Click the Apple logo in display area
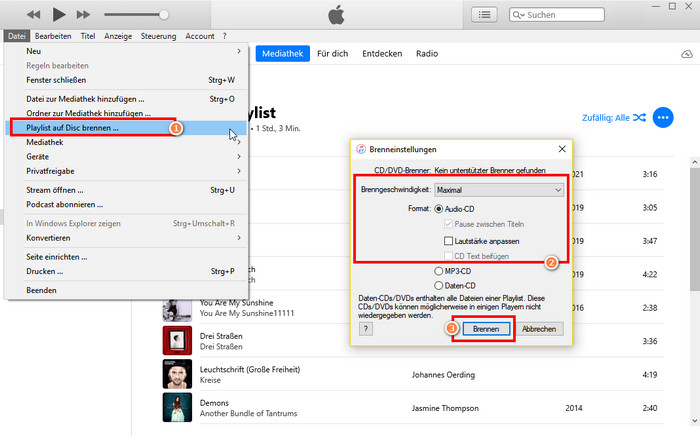This screenshot has height=436, width=700. click(336, 15)
